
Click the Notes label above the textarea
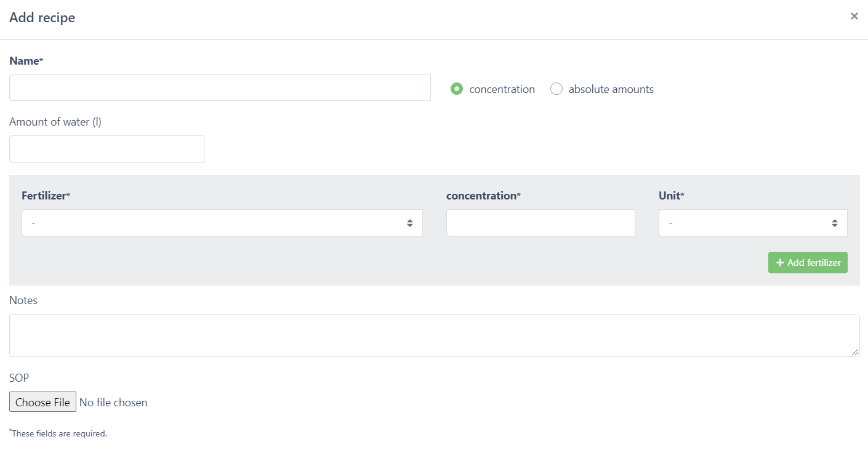tap(23, 300)
